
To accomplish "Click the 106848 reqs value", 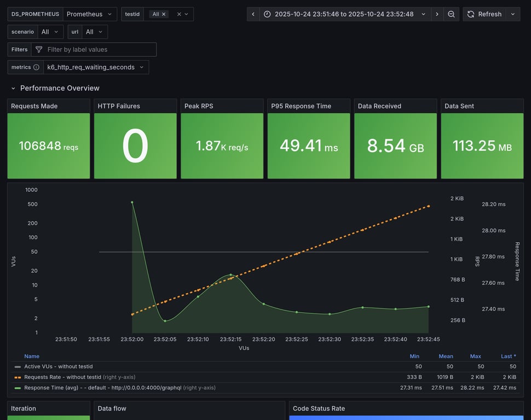I will click(48, 146).
